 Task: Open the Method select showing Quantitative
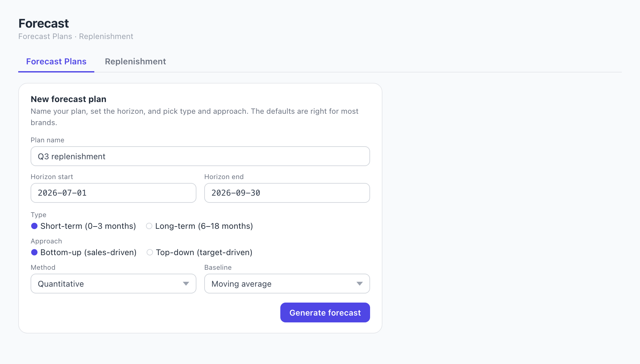click(x=113, y=284)
